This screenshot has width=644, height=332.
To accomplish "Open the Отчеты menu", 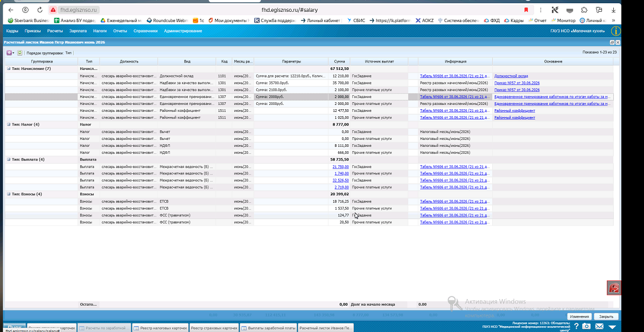I will coord(120,31).
